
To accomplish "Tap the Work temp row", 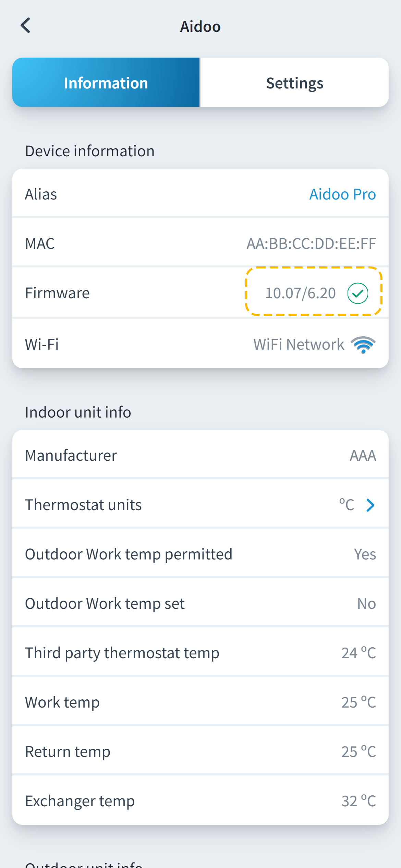I will (x=200, y=702).
